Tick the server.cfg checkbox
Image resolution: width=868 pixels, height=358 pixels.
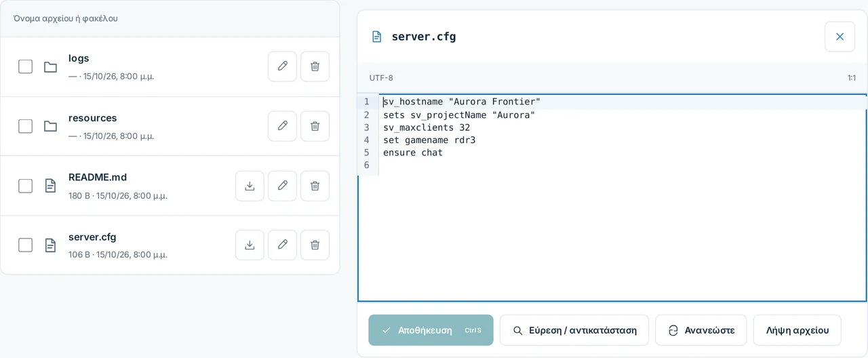click(x=25, y=245)
